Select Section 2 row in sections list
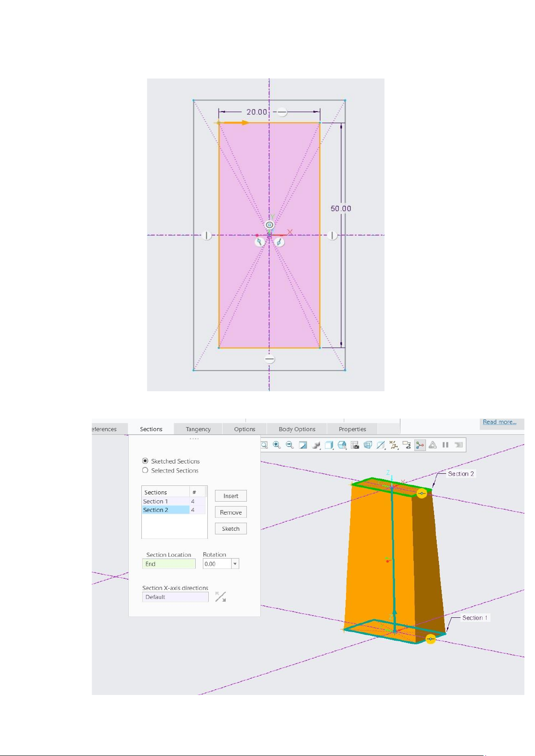 (174, 510)
